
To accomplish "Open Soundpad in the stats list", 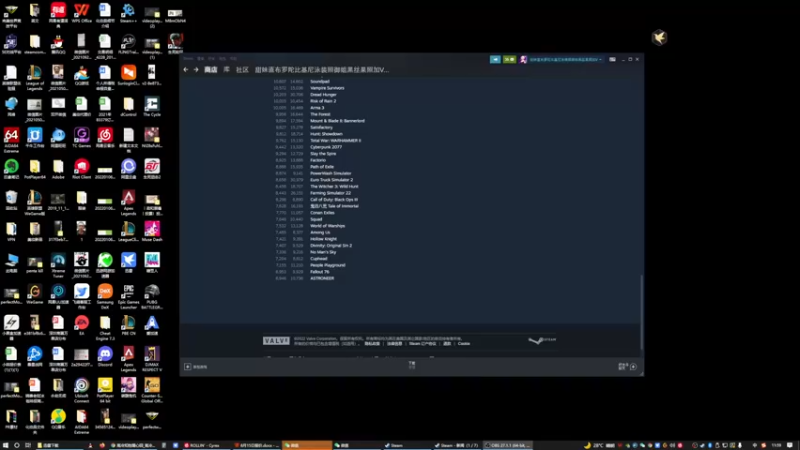I will pos(320,81).
